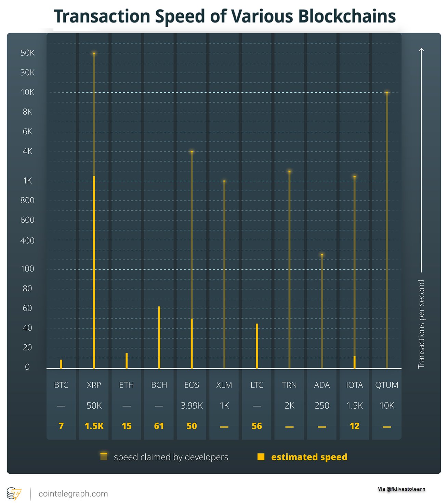Click the QTUM claimed speed bar peak marker
448x503 pixels.
coord(387,93)
